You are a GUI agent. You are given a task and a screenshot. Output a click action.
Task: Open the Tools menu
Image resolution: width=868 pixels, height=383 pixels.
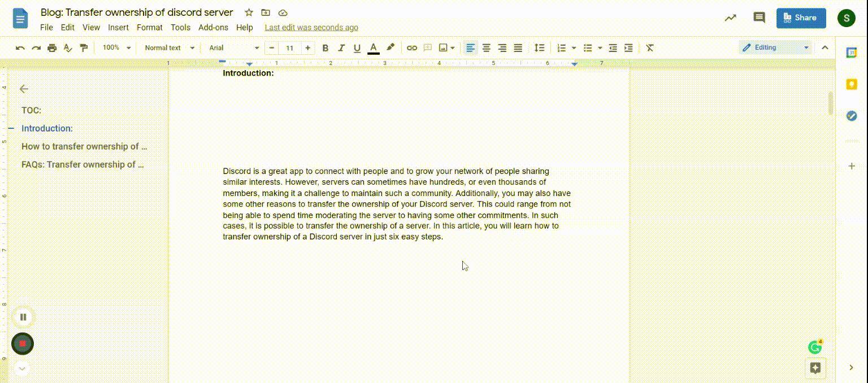click(x=181, y=27)
